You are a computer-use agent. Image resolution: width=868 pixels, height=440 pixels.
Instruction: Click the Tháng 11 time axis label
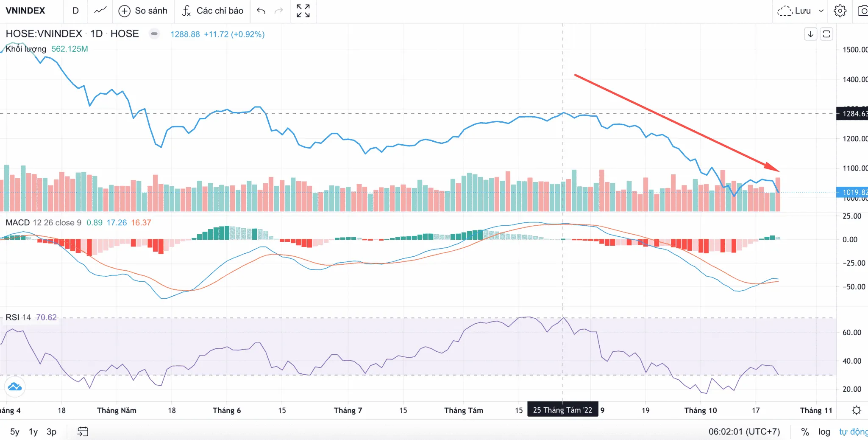tap(816, 410)
